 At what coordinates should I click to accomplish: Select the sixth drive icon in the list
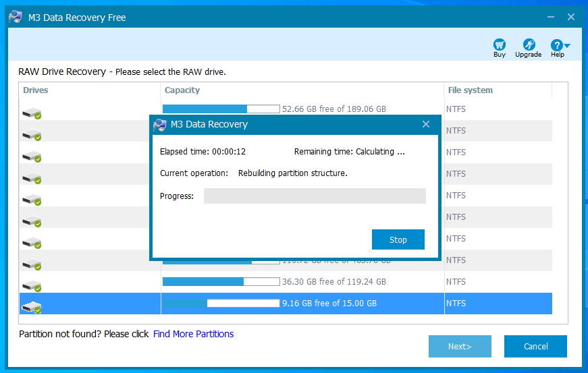(x=32, y=221)
